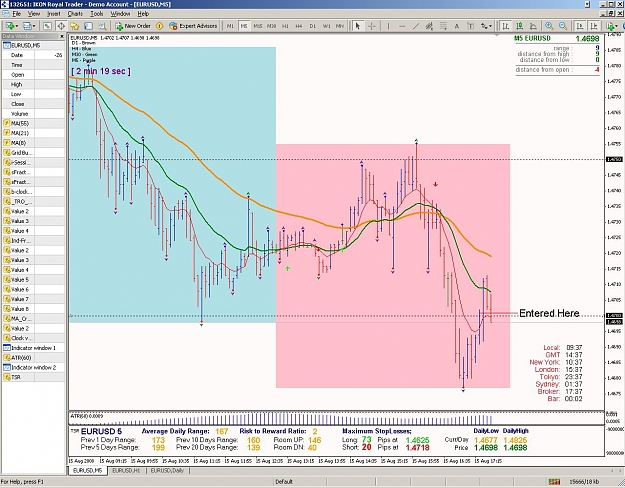The width and height of the screenshot is (625, 488).
Task: Select the Trendline drawing tool
Action: click(416, 26)
